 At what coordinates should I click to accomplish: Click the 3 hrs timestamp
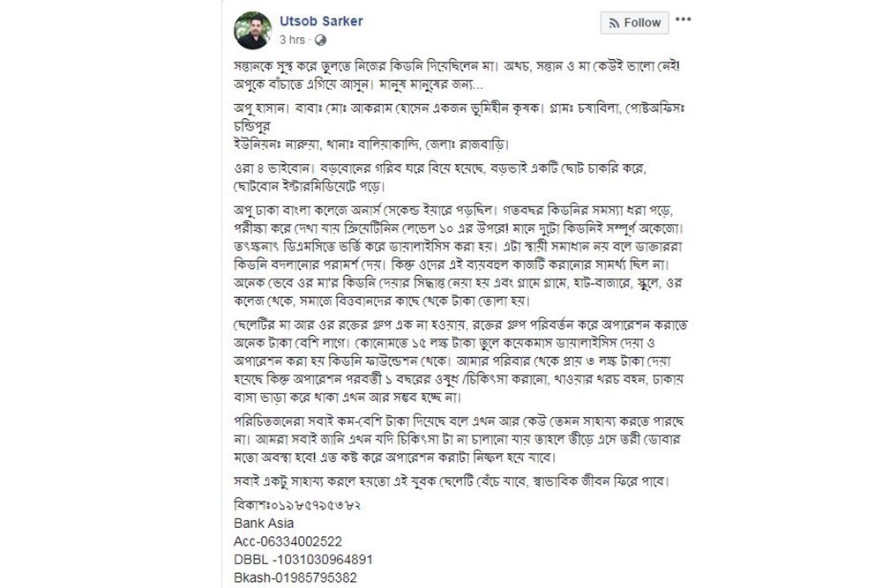[292, 40]
